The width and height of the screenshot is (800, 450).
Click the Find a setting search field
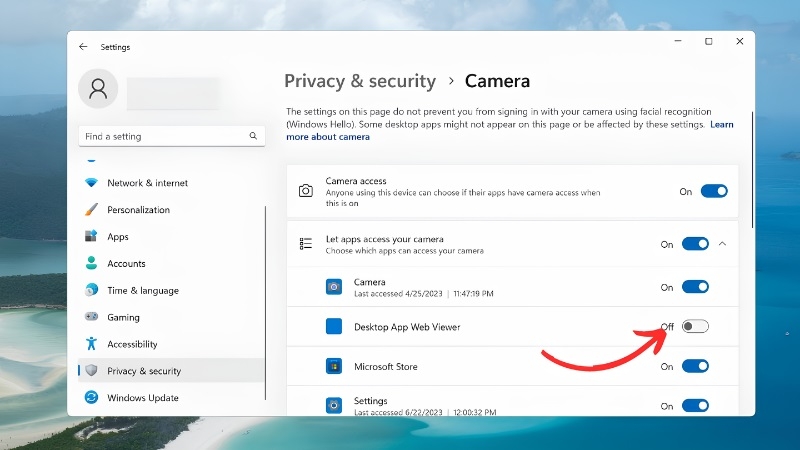[171, 136]
